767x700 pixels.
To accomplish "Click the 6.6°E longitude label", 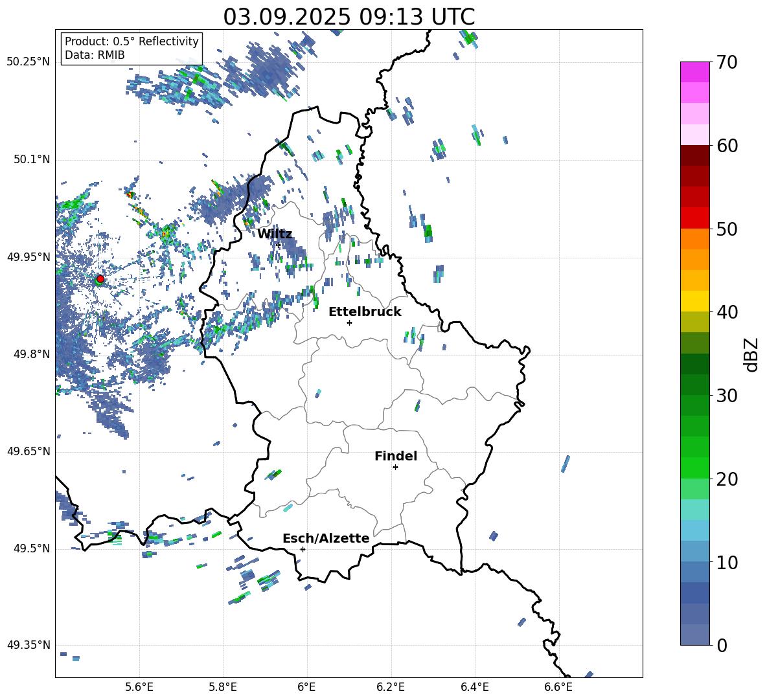I will [558, 687].
